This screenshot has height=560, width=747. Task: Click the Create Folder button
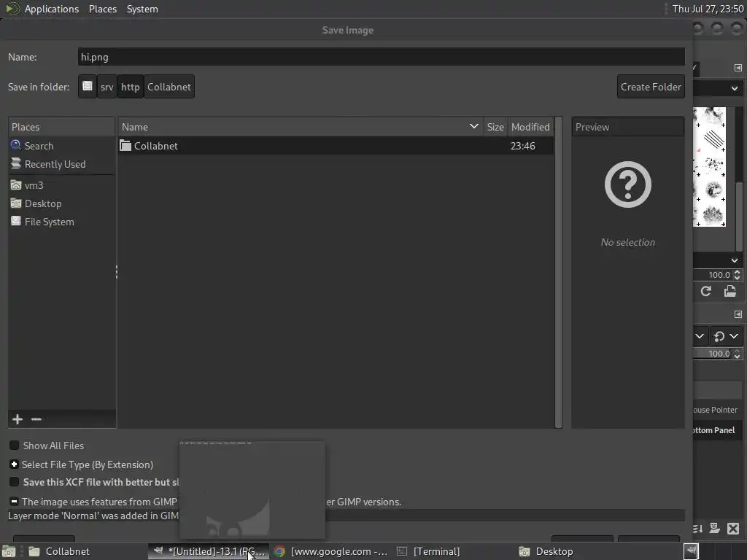click(651, 87)
